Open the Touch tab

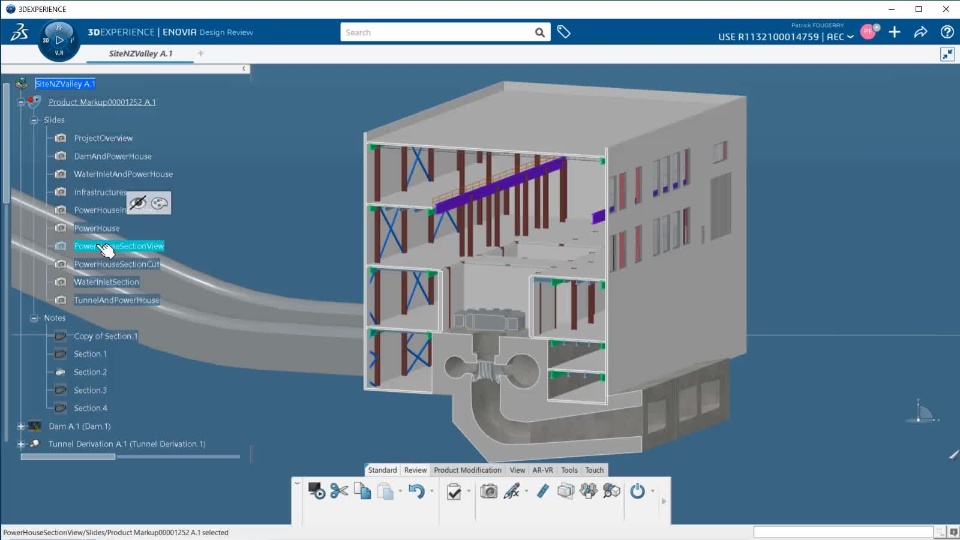tap(594, 470)
